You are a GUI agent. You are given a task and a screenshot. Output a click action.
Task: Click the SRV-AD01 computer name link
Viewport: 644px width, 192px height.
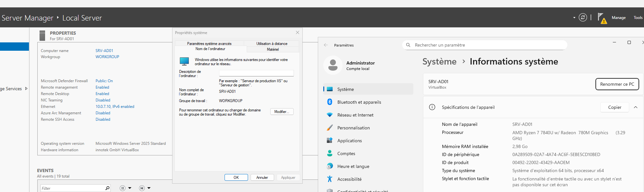(x=104, y=51)
